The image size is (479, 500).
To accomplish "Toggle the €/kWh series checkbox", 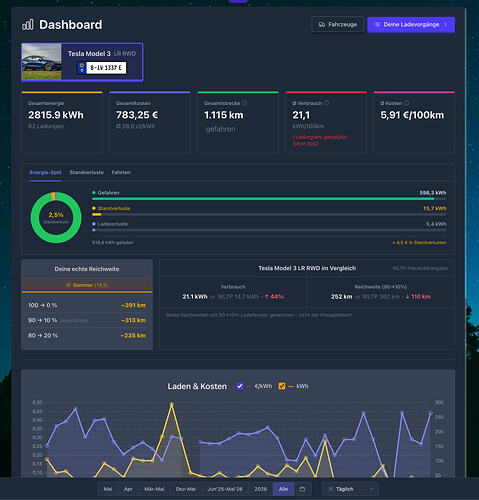I will [240, 386].
